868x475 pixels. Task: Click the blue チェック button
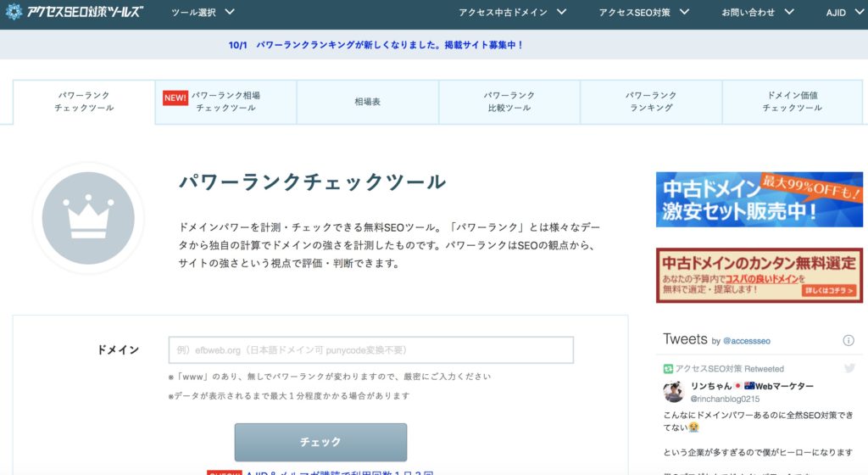(x=320, y=442)
